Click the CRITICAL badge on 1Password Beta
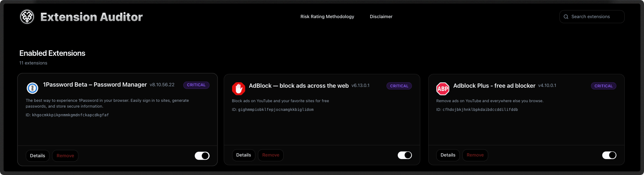This screenshot has height=175, width=644. point(196,85)
